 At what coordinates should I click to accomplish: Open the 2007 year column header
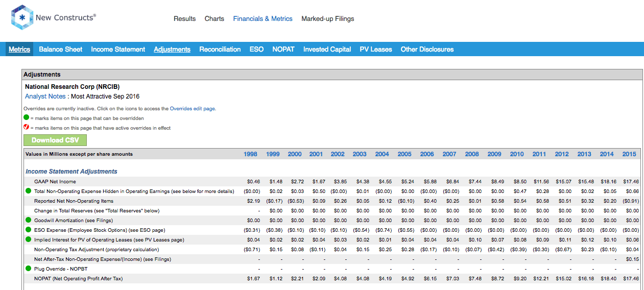pyautogui.click(x=449, y=154)
